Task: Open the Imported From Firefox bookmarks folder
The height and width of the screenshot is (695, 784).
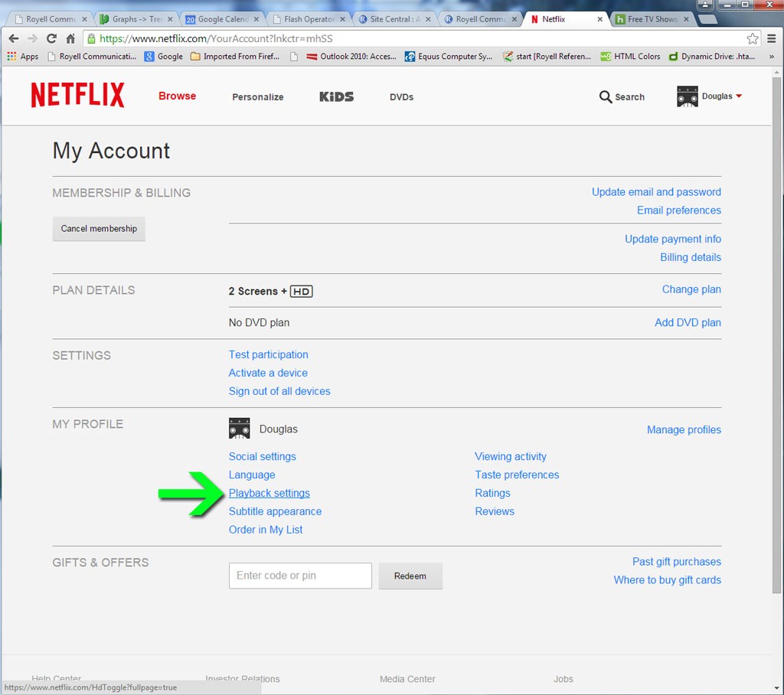Action: (234, 57)
